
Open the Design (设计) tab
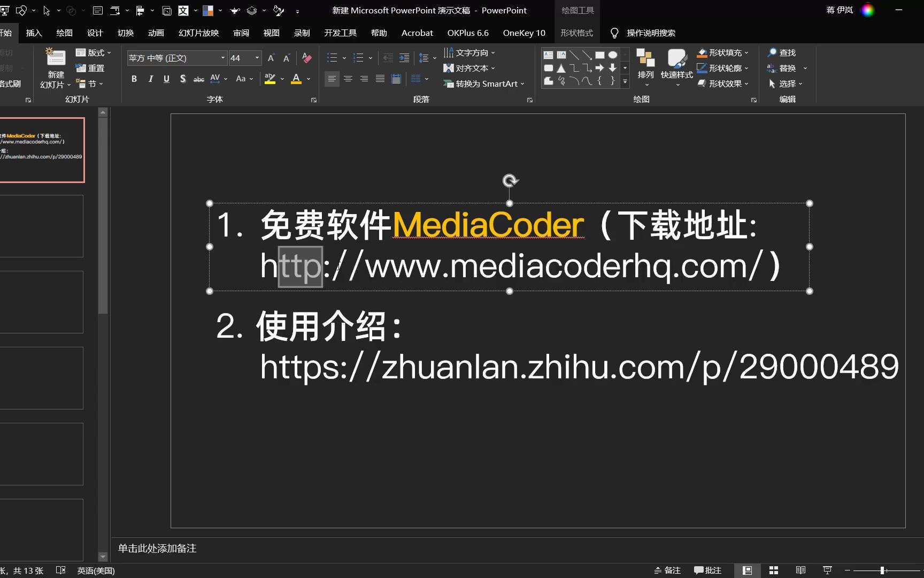coord(95,33)
